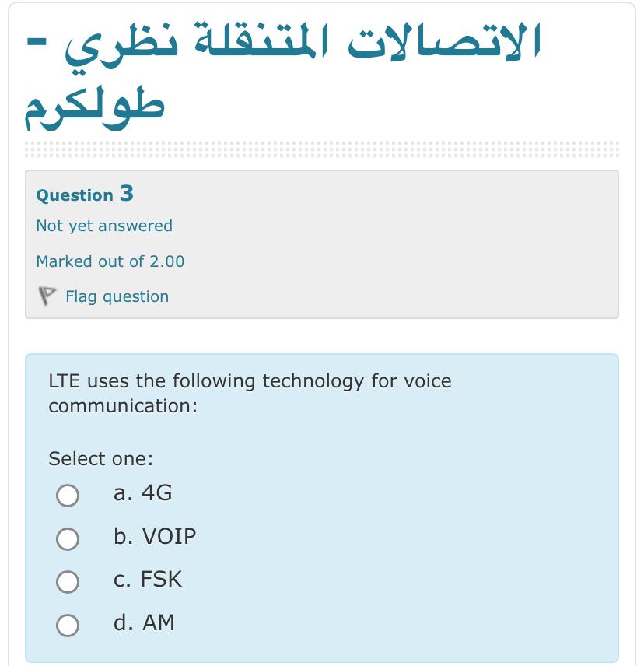
Task: Click the label text b. VOIP
Action: (x=154, y=537)
